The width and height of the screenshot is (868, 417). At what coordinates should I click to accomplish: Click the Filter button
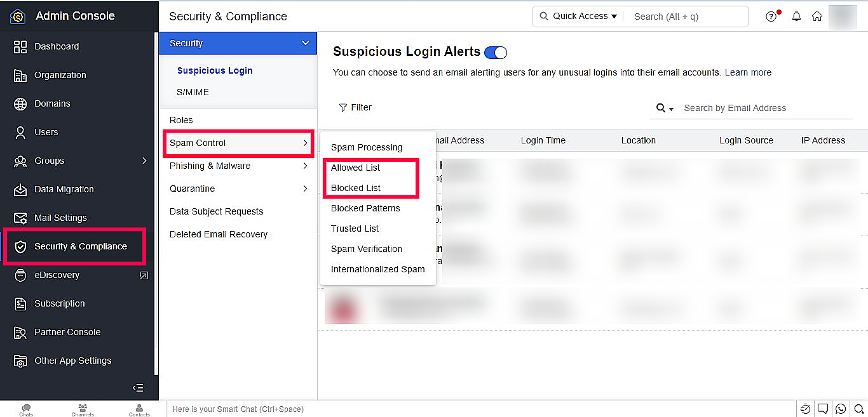(355, 108)
